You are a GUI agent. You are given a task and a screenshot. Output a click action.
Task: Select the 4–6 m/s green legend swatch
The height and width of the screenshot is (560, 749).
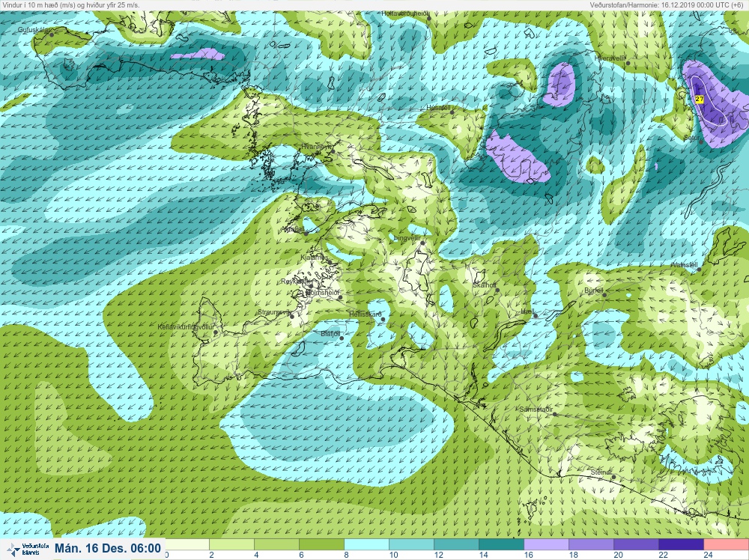pos(276,544)
